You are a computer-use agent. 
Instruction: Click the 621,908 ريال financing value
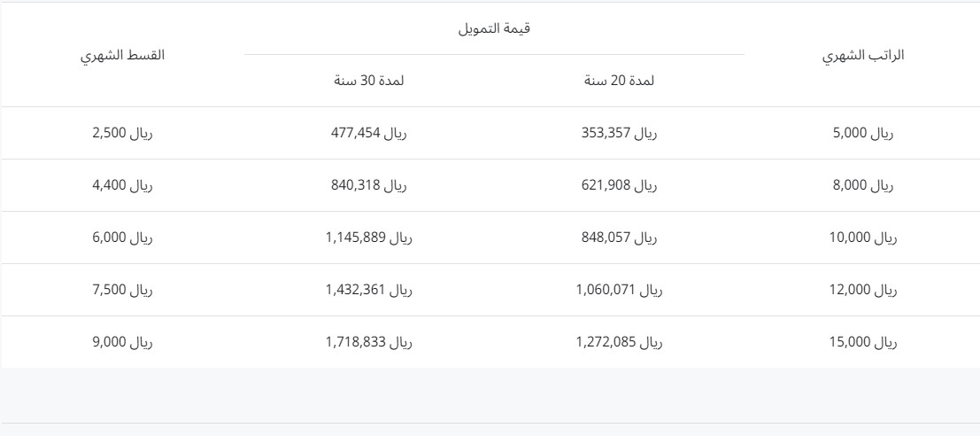[x=620, y=186]
